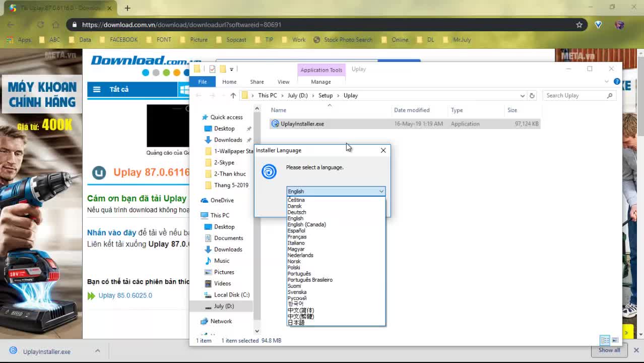The width and height of the screenshot is (644, 363).
Task: Click the Search Uplay field
Action: 578,95
